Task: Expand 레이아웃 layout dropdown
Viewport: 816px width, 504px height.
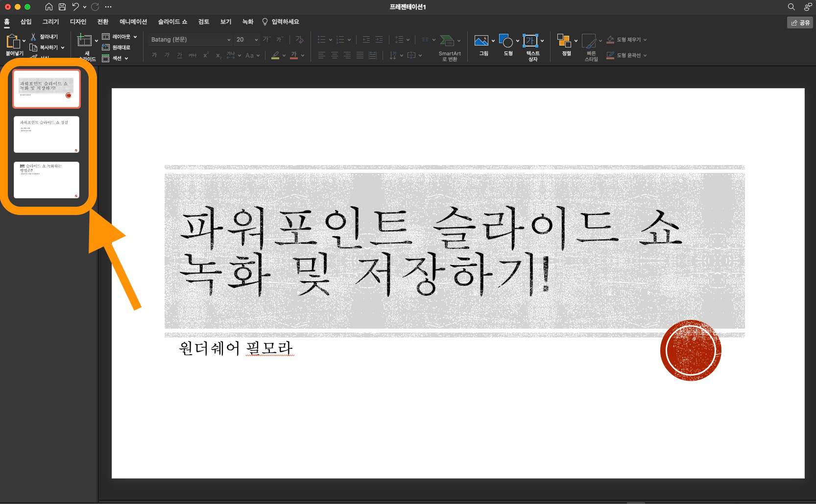Action: (x=135, y=37)
